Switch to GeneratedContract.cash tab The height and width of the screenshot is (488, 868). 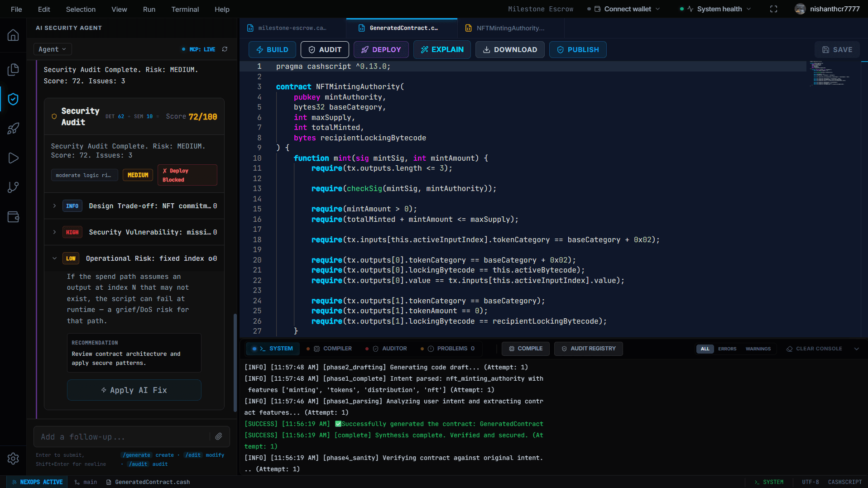tap(402, 28)
